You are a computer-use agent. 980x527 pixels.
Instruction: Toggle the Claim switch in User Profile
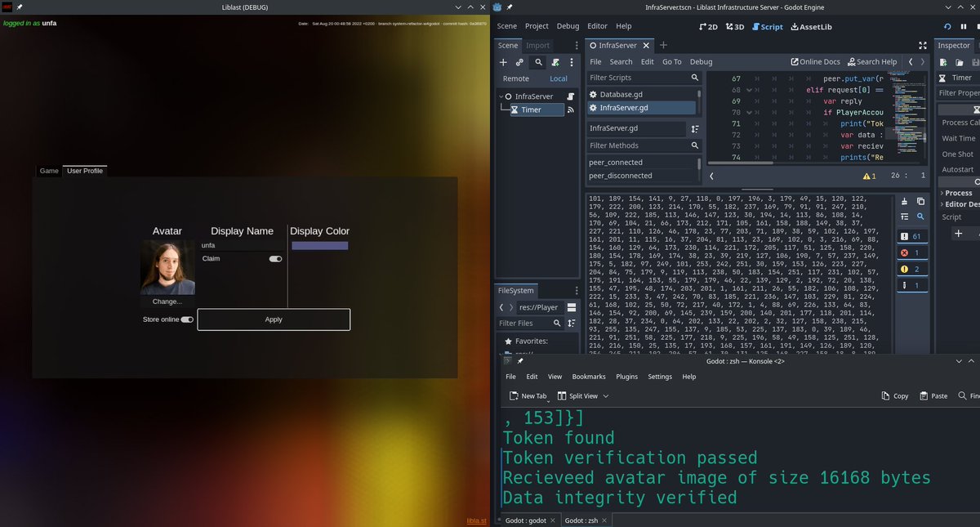274,258
